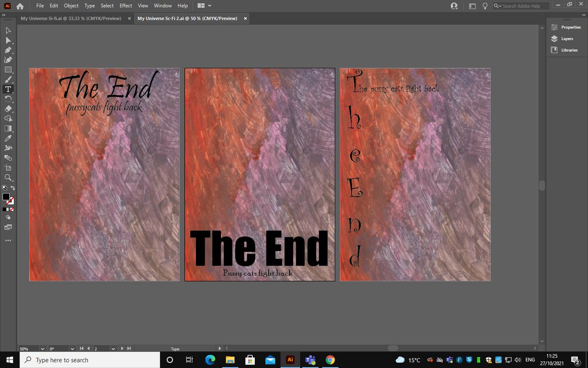Go to the last artboard
588x368 pixels.
tap(128, 349)
